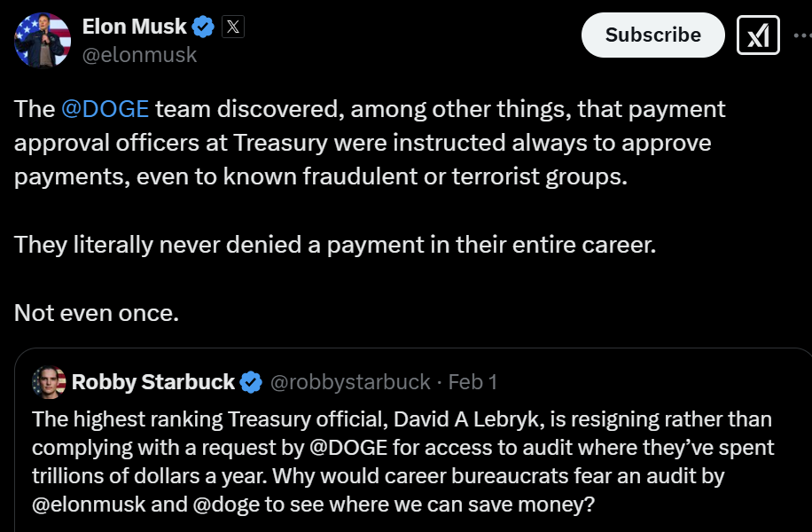Screen dimensions: 812x532
Task: Open the Grok explain-post icon
Action: click(758, 35)
